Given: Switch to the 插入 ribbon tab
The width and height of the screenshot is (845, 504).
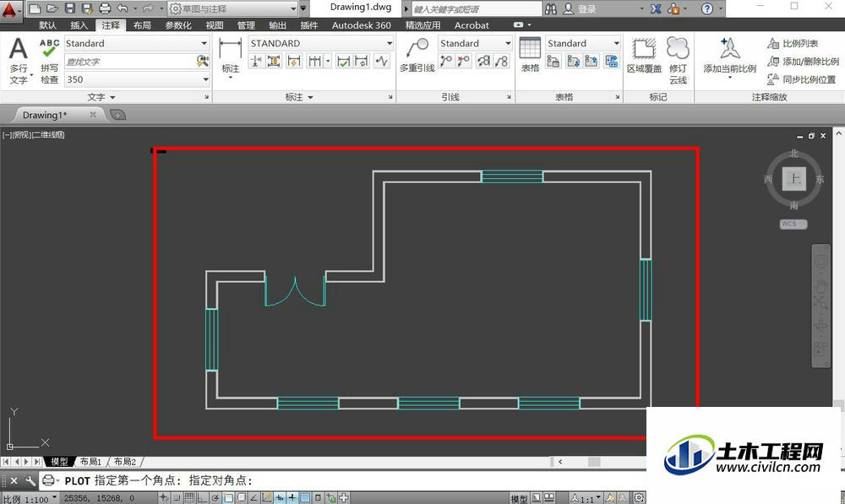Looking at the screenshot, I should click(x=79, y=25).
